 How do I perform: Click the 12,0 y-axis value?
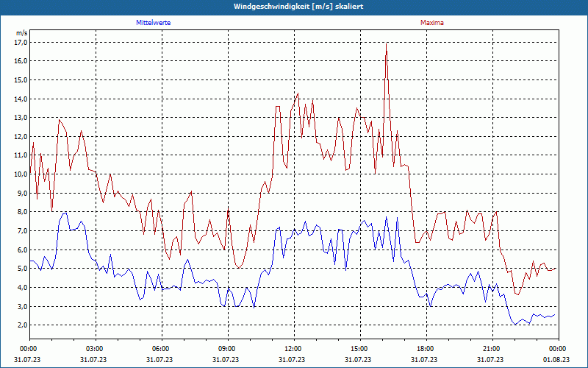pos(21,136)
